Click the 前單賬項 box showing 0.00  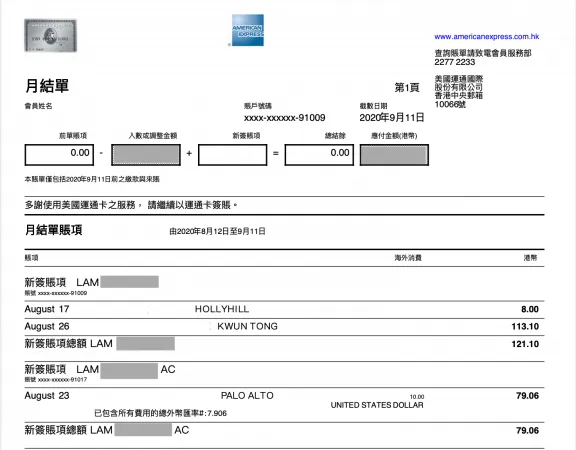point(59,155)
